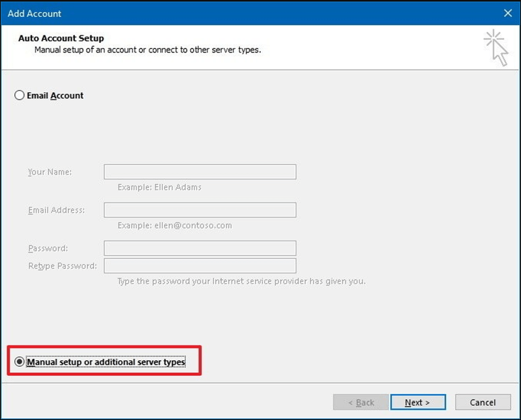Click the Email Address label
Screen dimensions: 521x420
pyautogui.click(x=56, y=210)
